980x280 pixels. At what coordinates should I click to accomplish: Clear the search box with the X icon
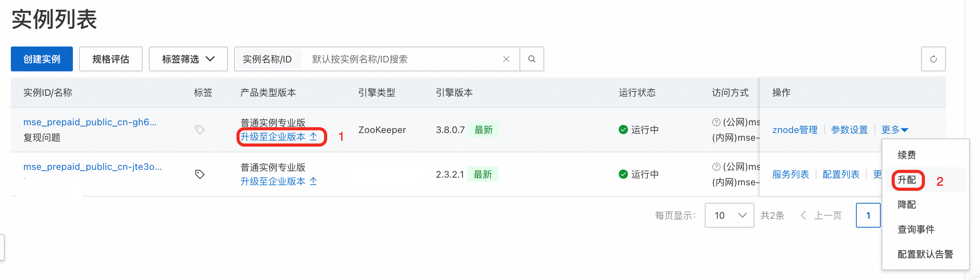point(506,59)
